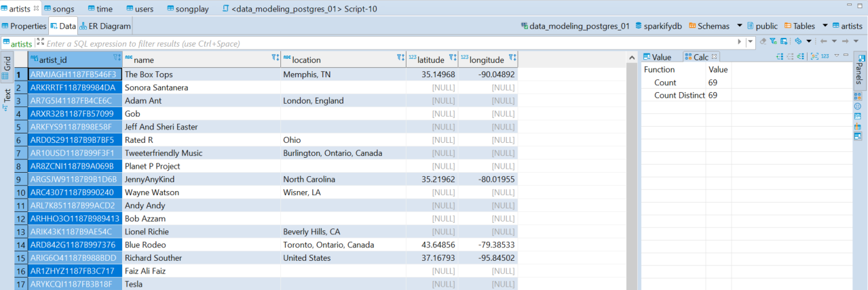
Task: Toggle the 123 number mode icon in Calc panel
Action: [x=825, y=56]
